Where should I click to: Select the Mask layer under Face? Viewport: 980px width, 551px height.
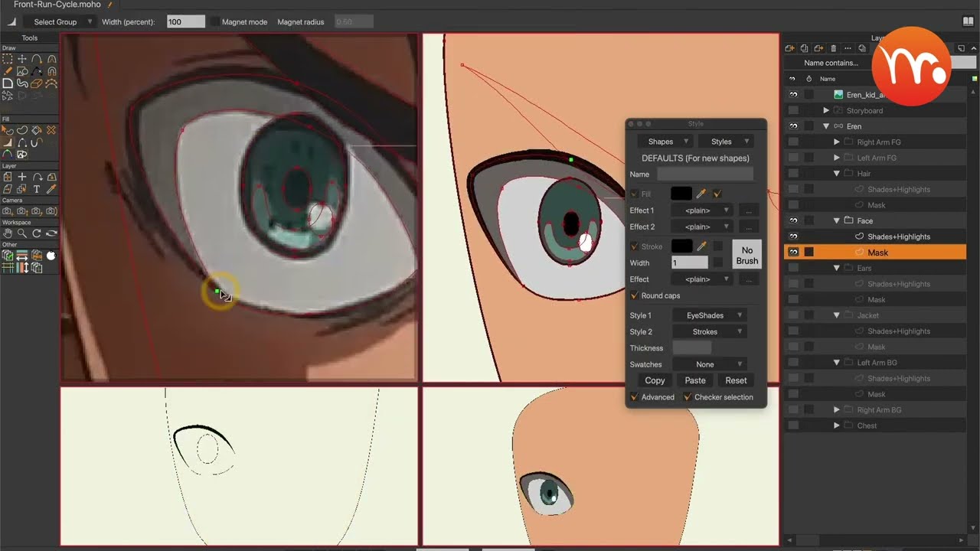click(x=875, y=253)
